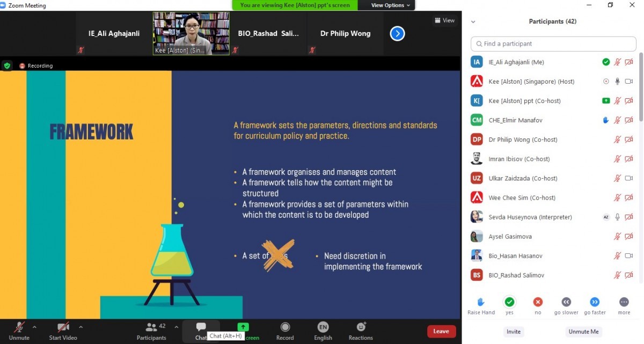Open the 'more' feedback options menu
This screenshot has height=344, width=644.
pyautogui.click(x=624, y=302)
